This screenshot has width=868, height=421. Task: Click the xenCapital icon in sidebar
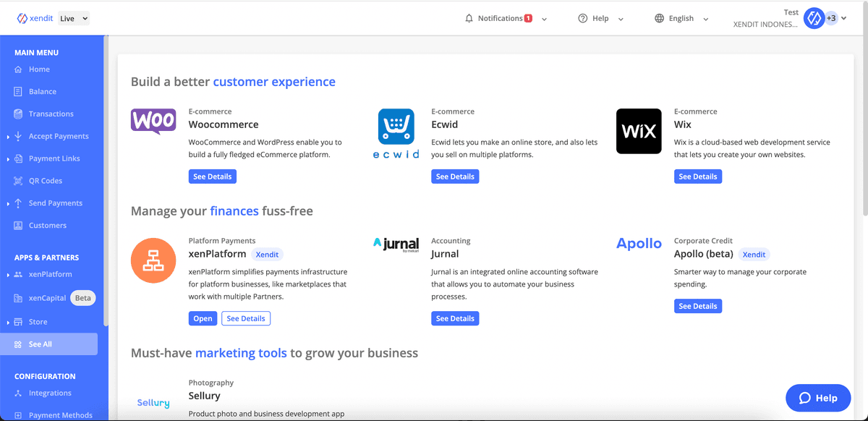18,298
